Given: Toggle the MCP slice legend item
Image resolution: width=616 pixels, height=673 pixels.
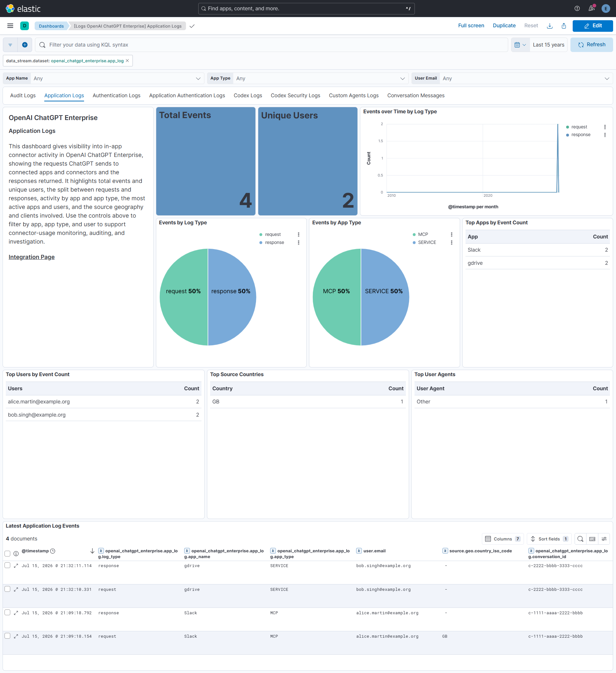Looking at the screenshot, I should 423,235.
